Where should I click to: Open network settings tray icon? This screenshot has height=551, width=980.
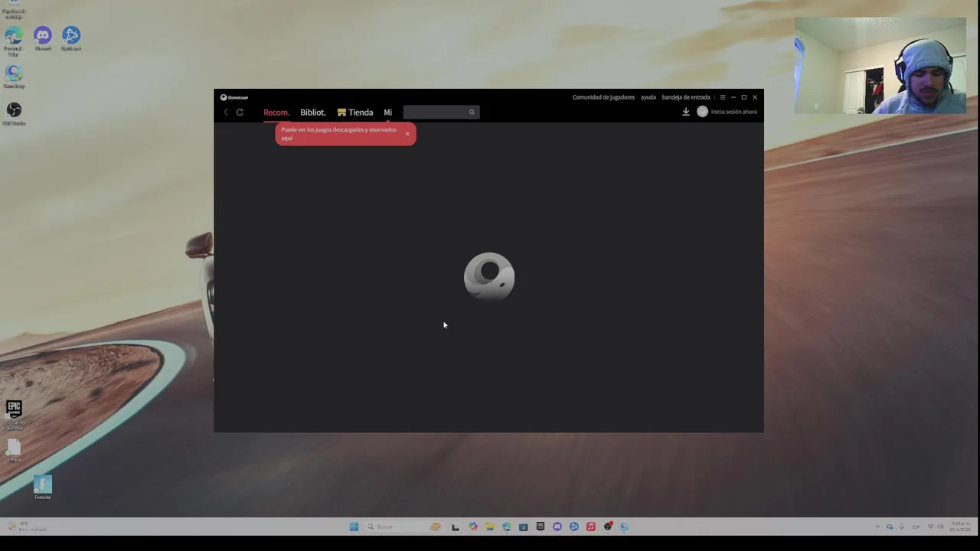930,527
